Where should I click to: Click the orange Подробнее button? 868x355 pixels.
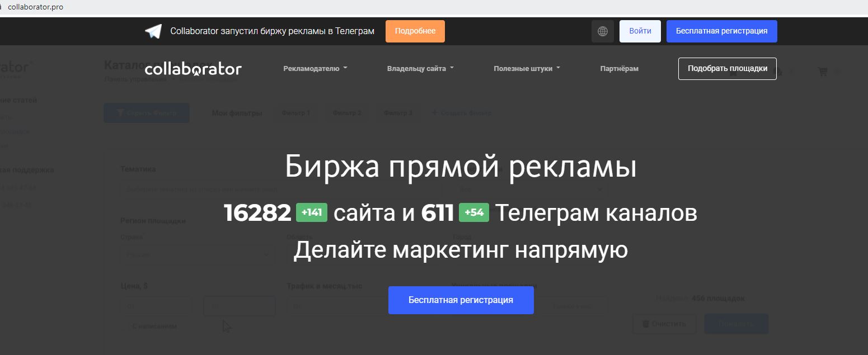coord(415,31)
